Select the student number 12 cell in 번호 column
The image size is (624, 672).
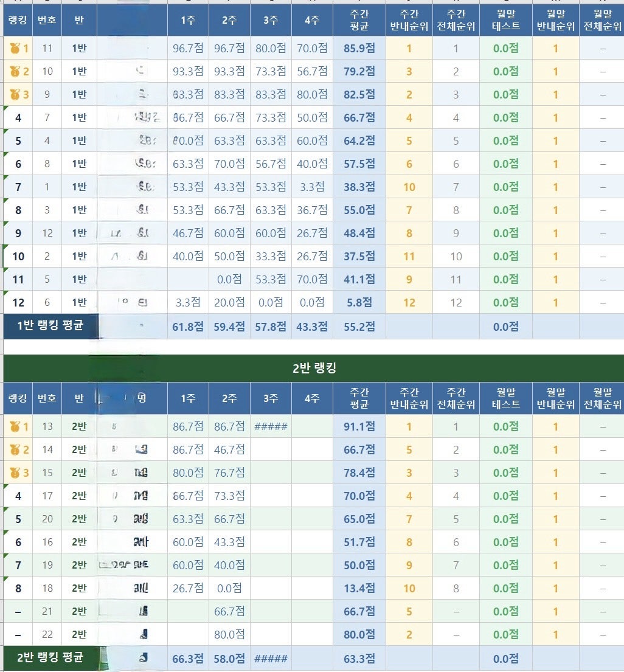(x=47, y=233)
